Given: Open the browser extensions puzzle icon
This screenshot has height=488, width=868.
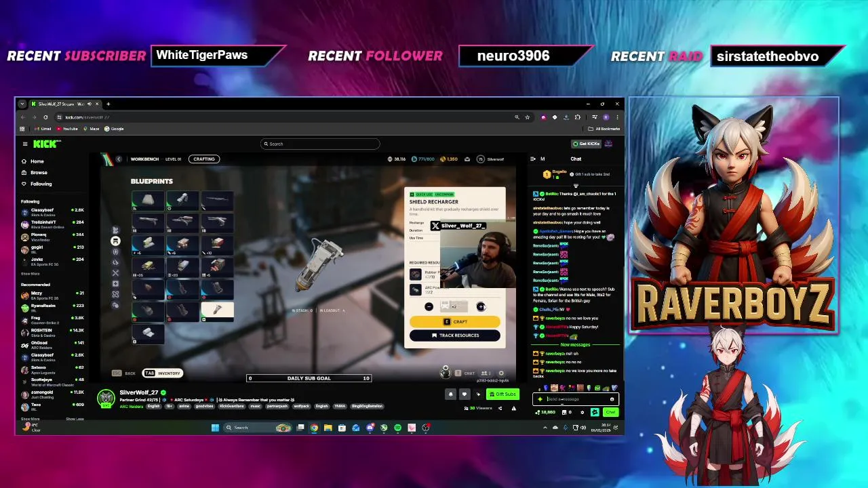Looking at the screenshot, I should (577, 117).
